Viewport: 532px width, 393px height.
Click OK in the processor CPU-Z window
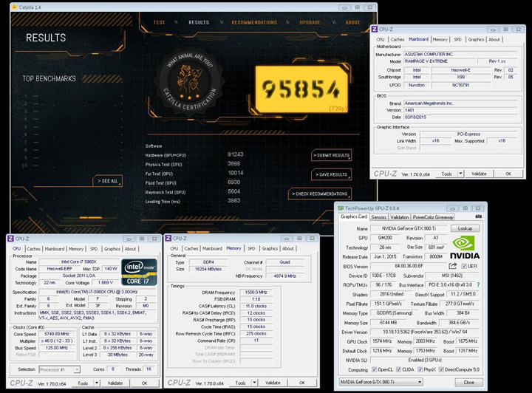point(144,383)
